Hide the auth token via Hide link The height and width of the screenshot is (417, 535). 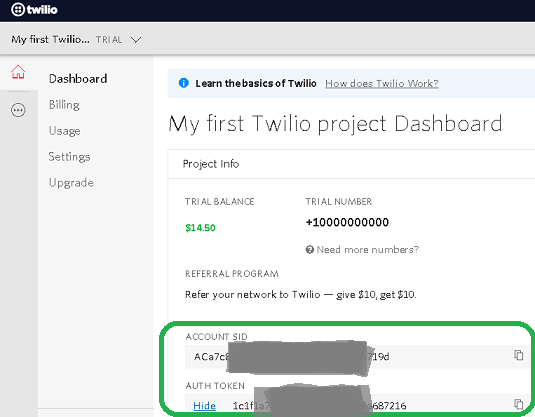click(x=204, y=406)
